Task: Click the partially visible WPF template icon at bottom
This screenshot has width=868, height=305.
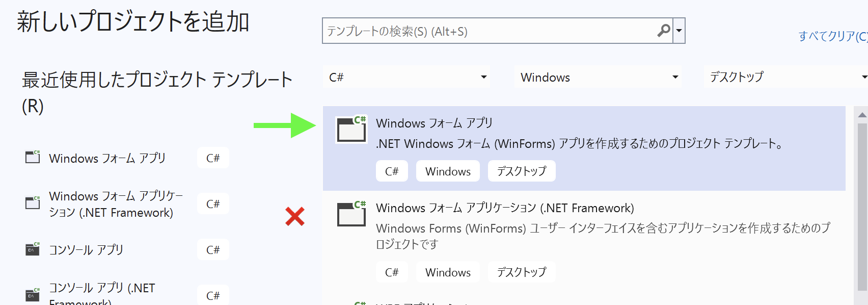Action: point(358,302)
